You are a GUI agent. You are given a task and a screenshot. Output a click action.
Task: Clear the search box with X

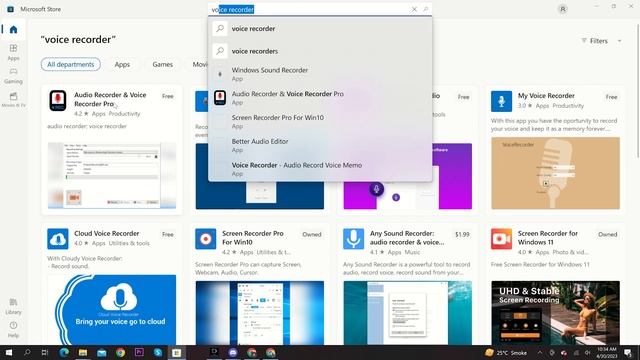point(414,9)
